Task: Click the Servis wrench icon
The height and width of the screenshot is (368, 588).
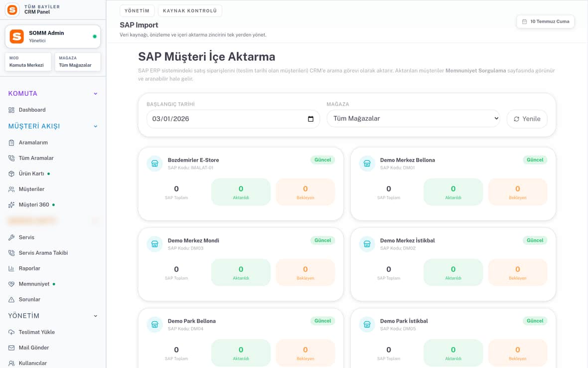Action: pos(11,237)
